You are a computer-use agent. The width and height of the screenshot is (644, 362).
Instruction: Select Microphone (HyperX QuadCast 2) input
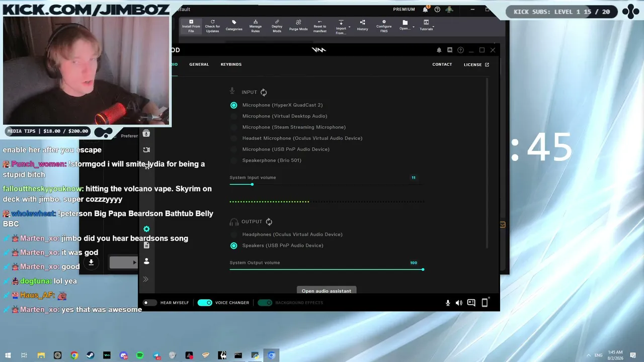276,105
